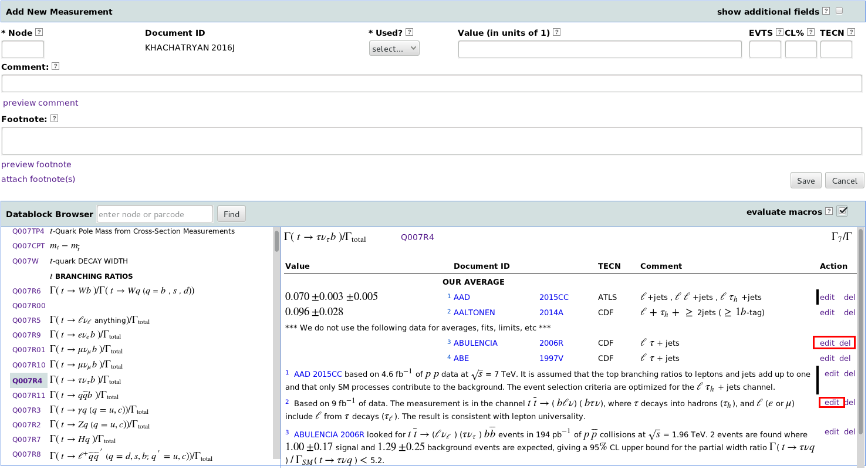Open the 1997V document ID link
The height and width of the screenshot is (469, 868).
tap(551, 358)
